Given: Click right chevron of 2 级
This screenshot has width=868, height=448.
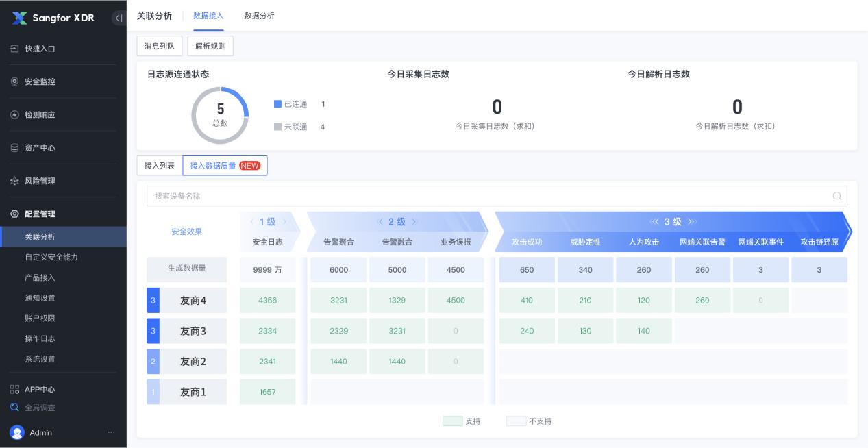Looking at the screenshot, I should [414, 222].
